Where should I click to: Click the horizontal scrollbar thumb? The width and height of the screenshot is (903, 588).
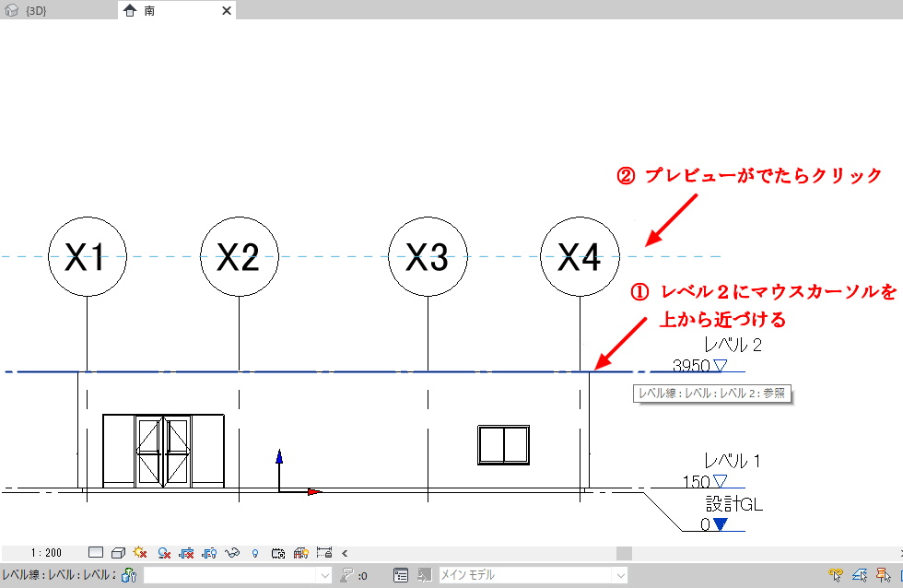pyautogui.click(x=624, y=553)
